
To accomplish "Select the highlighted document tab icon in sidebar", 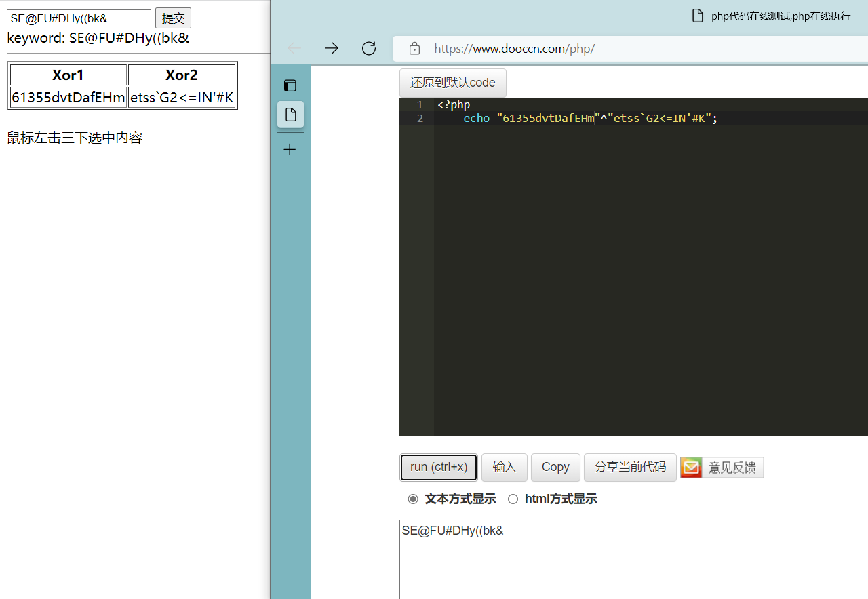I will [x=290, y=115].
